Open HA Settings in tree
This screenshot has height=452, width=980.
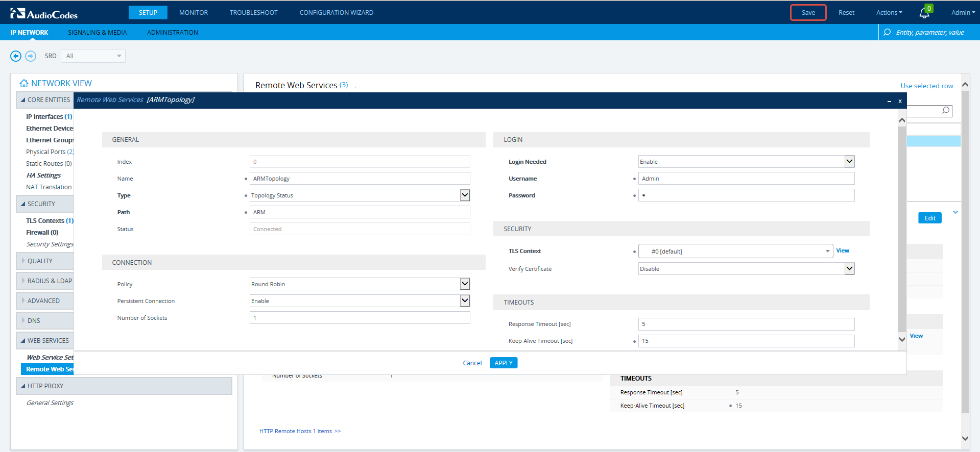coord(43,175)
